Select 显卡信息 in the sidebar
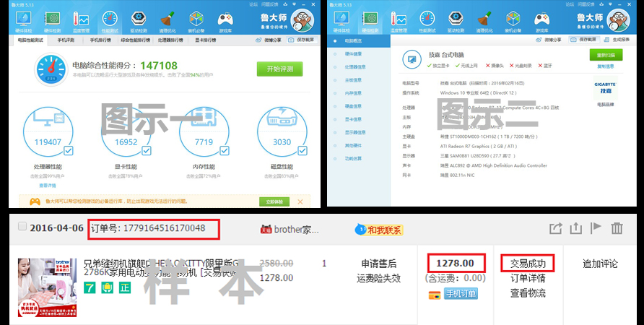 tap(359, 120)
